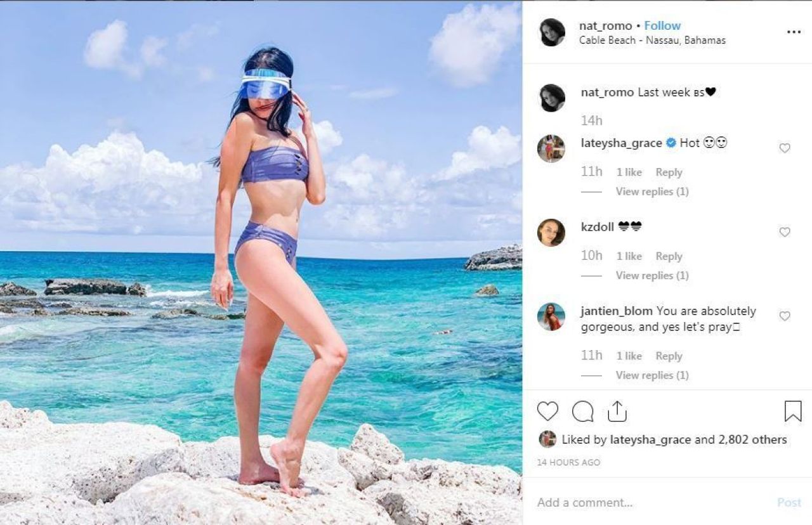This screenshot has width=812, height=525.
Task: Open kzdoll commenter avatar
Action: point(551,232)
